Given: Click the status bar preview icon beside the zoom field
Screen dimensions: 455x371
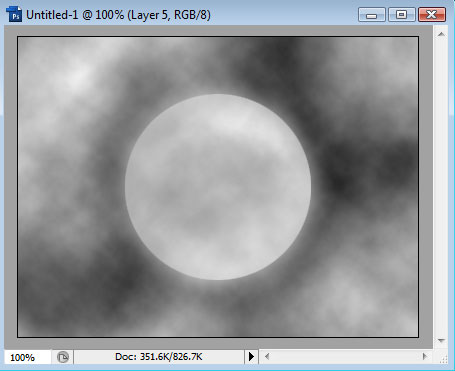Looking at the screenshot, I should pos(63,357).
